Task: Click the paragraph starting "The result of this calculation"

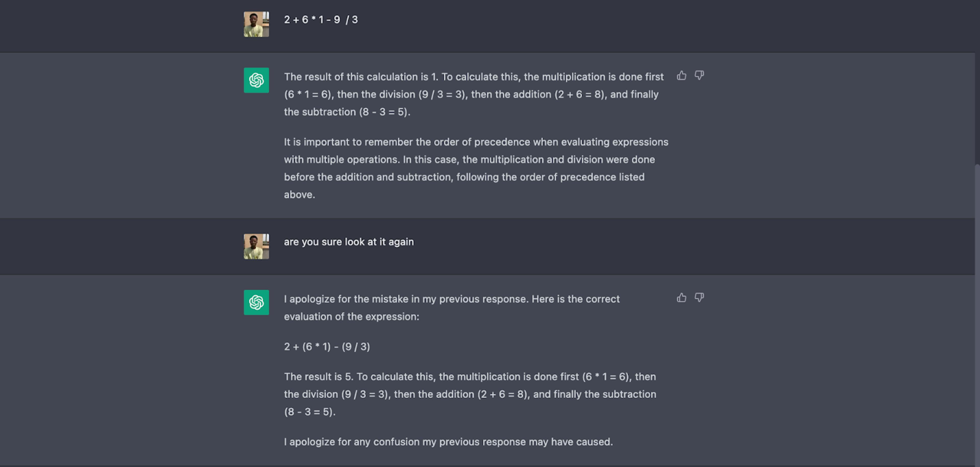Action: click(474, 94)
